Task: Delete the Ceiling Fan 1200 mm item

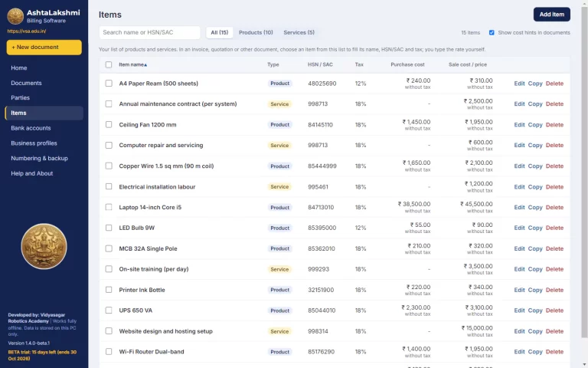Action: click(554, 125)
